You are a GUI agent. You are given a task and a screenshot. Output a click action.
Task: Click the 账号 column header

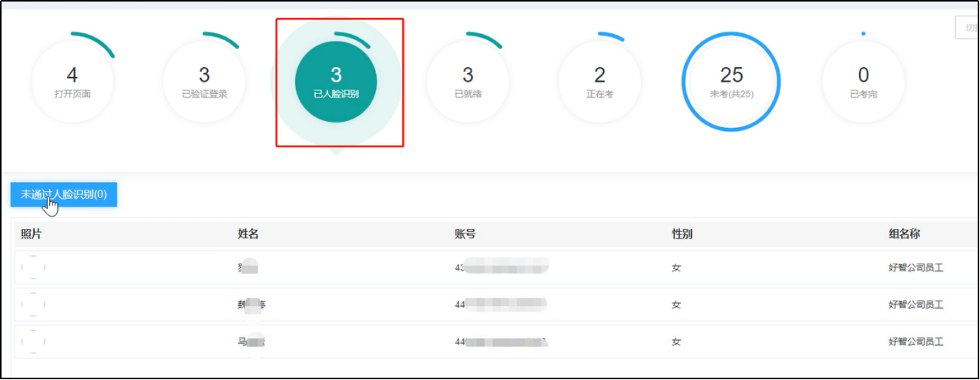tap(465, 234)
